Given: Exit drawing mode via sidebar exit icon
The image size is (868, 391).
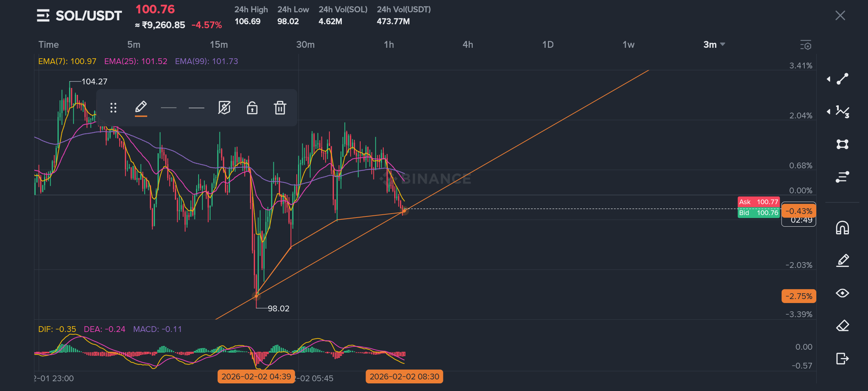Looking at the screenshot, I should pos(842,358).
